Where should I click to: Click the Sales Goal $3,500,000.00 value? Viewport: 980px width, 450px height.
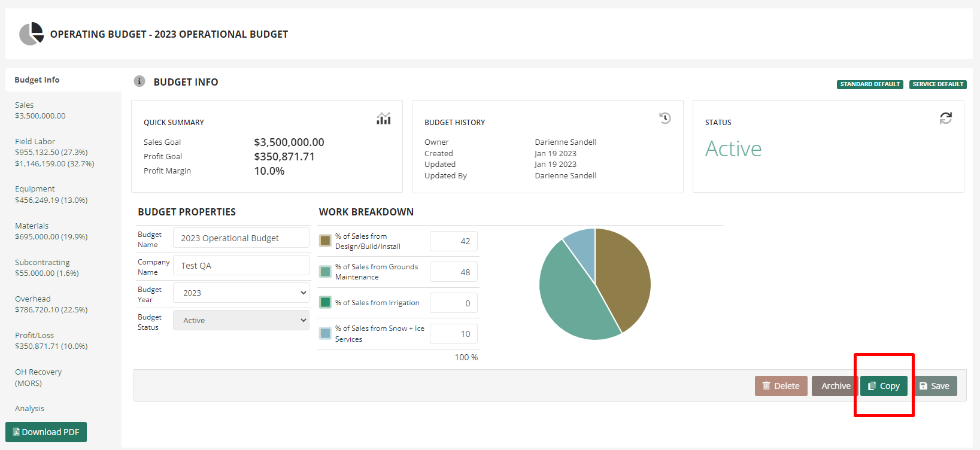[289, 142]
